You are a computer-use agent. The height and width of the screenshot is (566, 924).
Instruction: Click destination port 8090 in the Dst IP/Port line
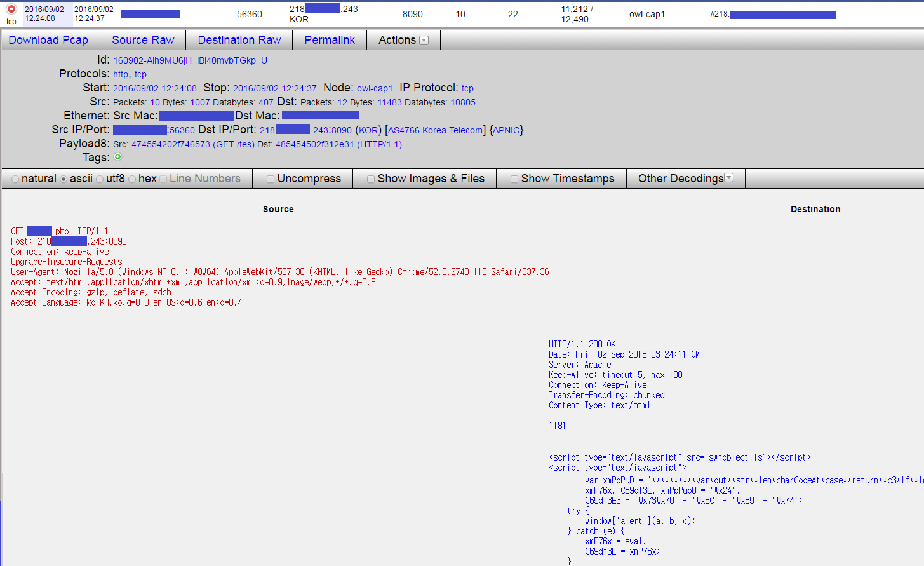(342, 130)
